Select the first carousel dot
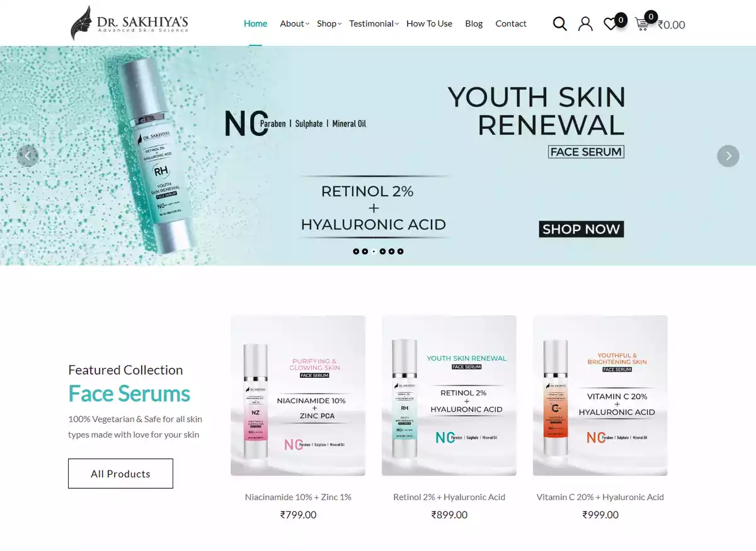Viewport: 756px width, 551px height. [356, 251]
